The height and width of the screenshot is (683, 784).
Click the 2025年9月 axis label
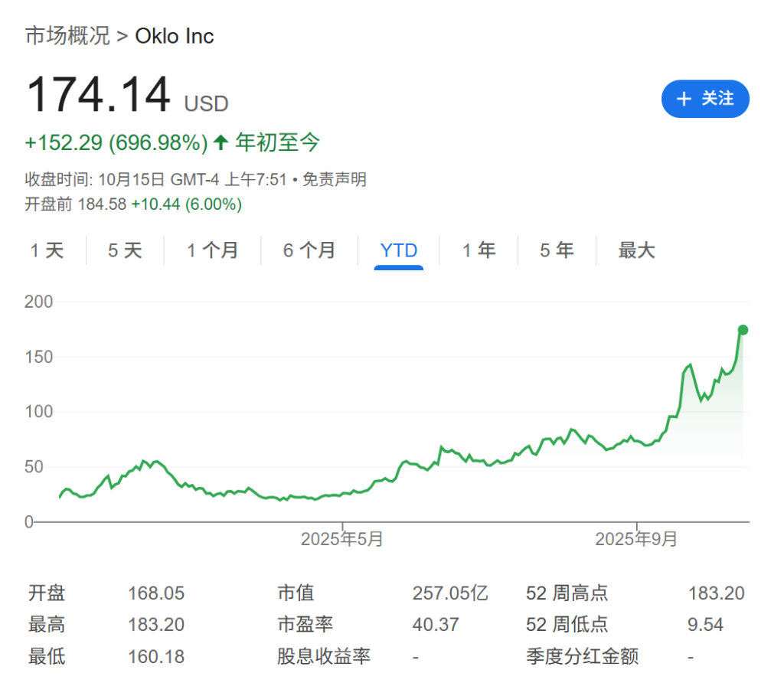[x=639, y=538]
